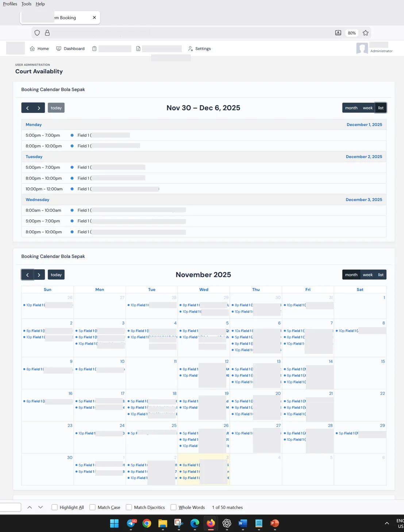The width and height of the screenshot is (404, 532).
Task: Open Microsoft Word from the taskbar
Action: pos(242,523)
